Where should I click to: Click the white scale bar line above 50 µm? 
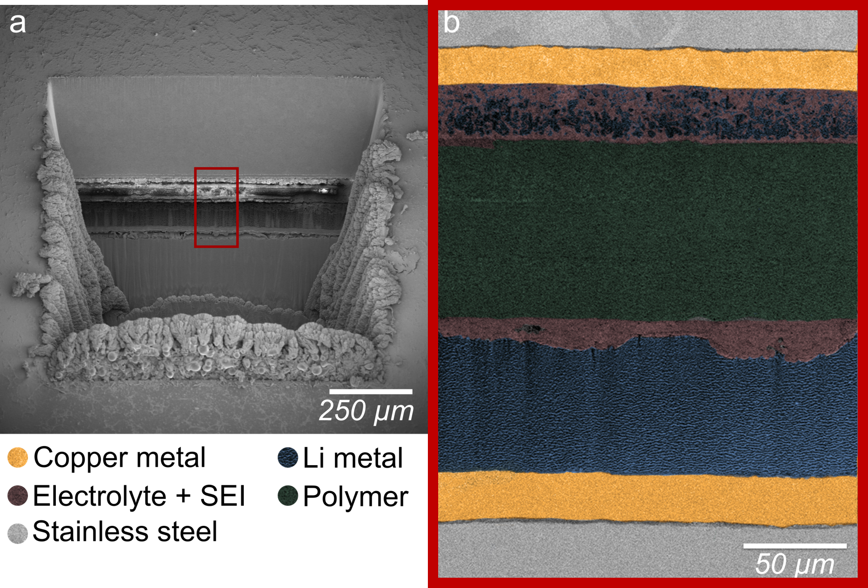795,545
